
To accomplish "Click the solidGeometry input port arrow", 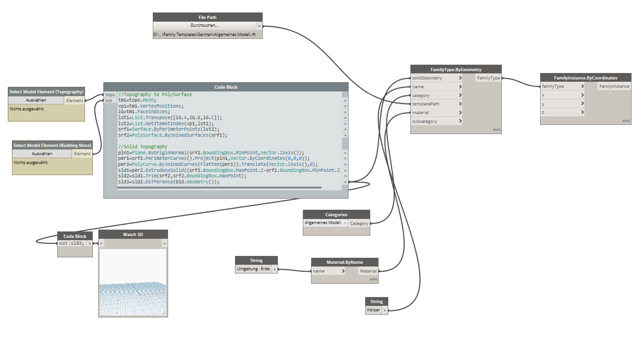I will [460, 78].
